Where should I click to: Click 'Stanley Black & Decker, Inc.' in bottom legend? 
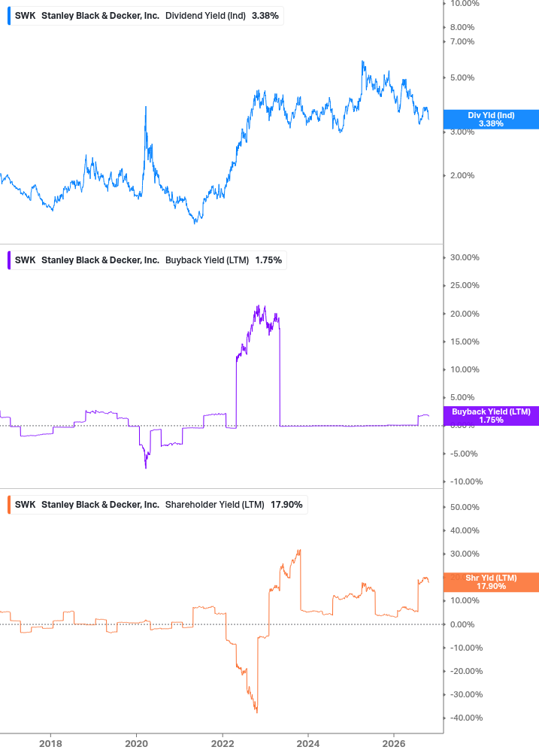(100, 505)
